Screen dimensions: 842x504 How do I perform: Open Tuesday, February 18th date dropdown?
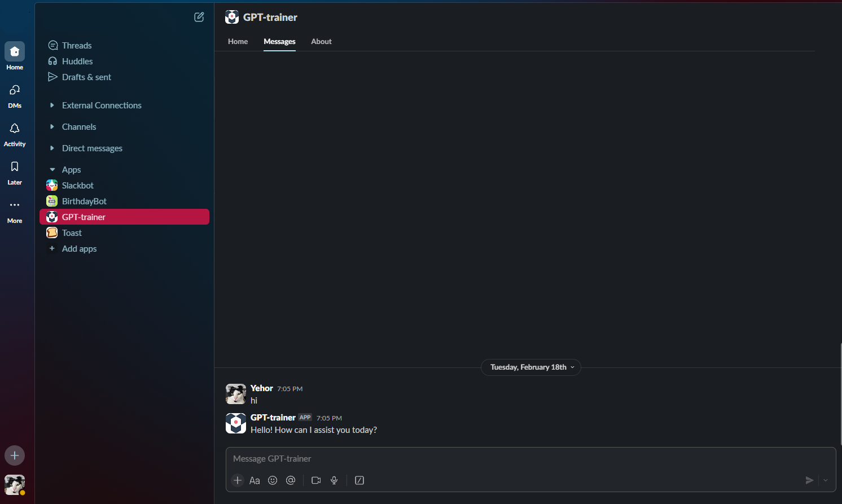pos(531,367)
